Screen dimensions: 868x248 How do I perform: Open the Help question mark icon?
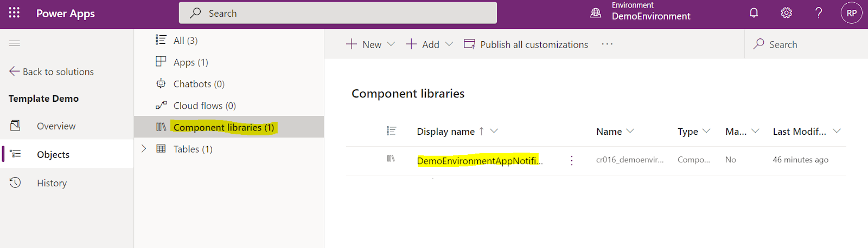coord(819,13)
